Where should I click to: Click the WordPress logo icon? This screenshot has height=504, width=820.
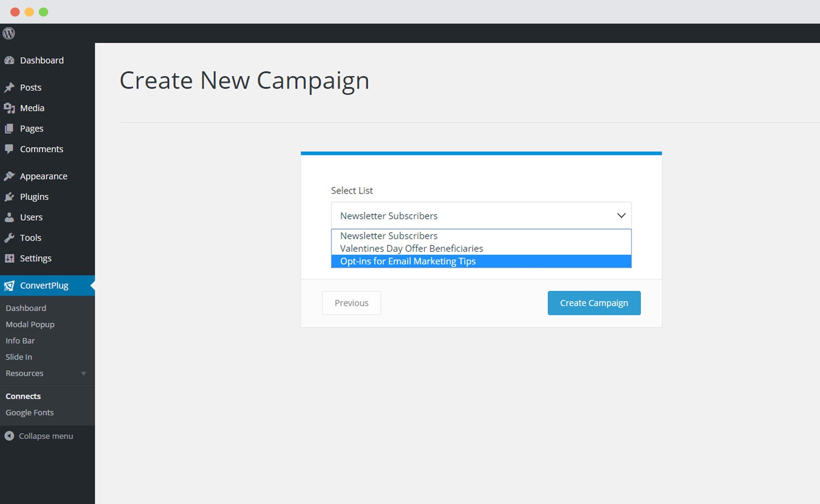pyautogui.click(x=9, y=33)
